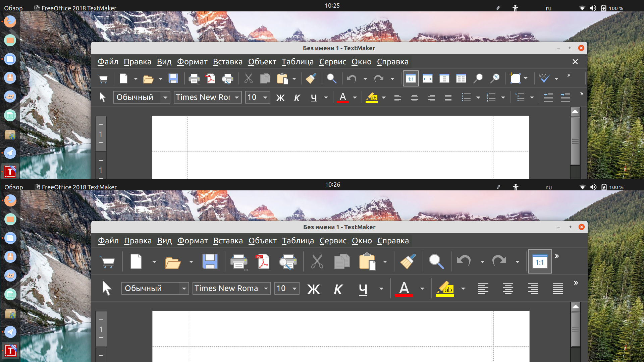This screenshot has height=362, width=644.
Task: Click FreeOffice 2018 TextMaker beside 10:26 clock
Action: tap(79, 187)
